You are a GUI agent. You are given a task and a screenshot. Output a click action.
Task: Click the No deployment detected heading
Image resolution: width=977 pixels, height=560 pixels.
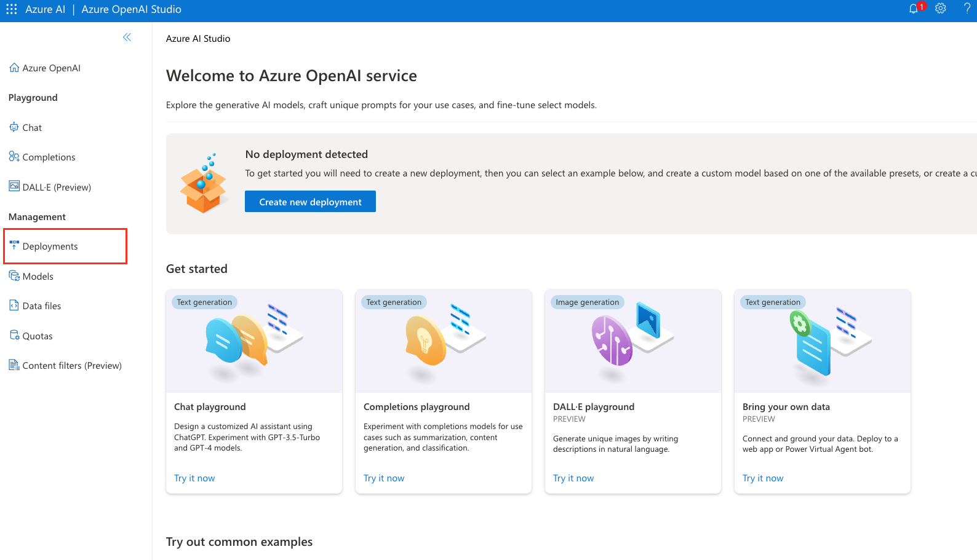click(x=306, y=154)
